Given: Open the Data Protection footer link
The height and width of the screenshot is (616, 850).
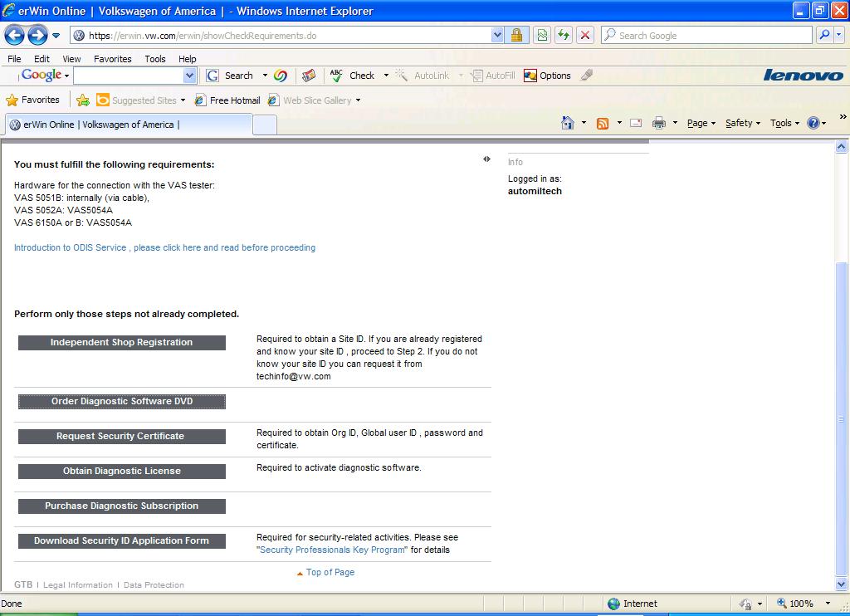Looking at the screenshot, I should click(154, 585).
